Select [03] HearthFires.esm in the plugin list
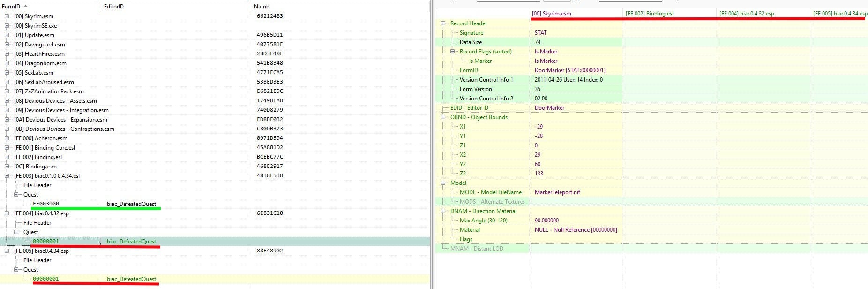 tap(39, 53)
